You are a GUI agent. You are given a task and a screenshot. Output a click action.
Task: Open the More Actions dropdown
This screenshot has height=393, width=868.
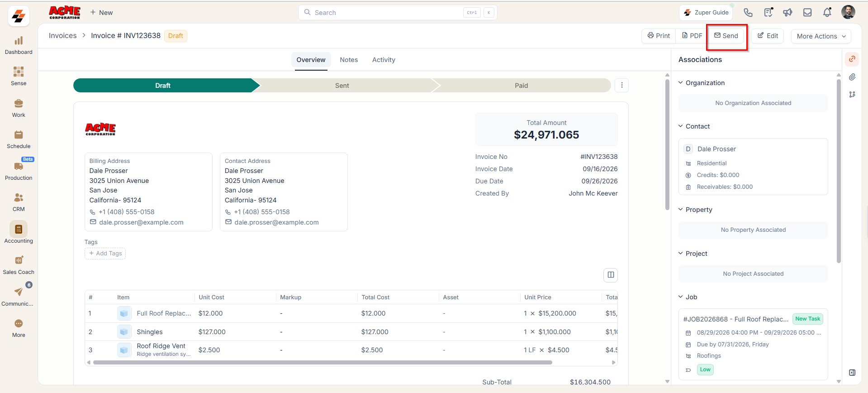[x=821, y=36]
